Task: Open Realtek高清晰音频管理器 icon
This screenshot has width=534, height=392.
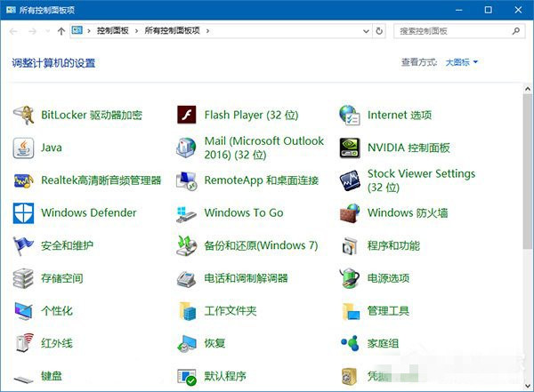Action: [x=24, y=180]
